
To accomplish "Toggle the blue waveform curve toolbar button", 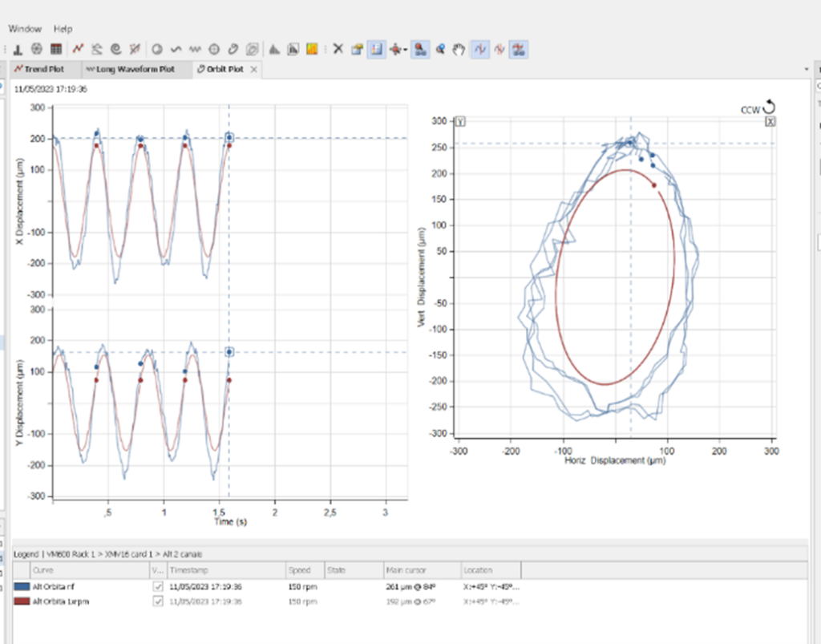I will click(480, 49).
